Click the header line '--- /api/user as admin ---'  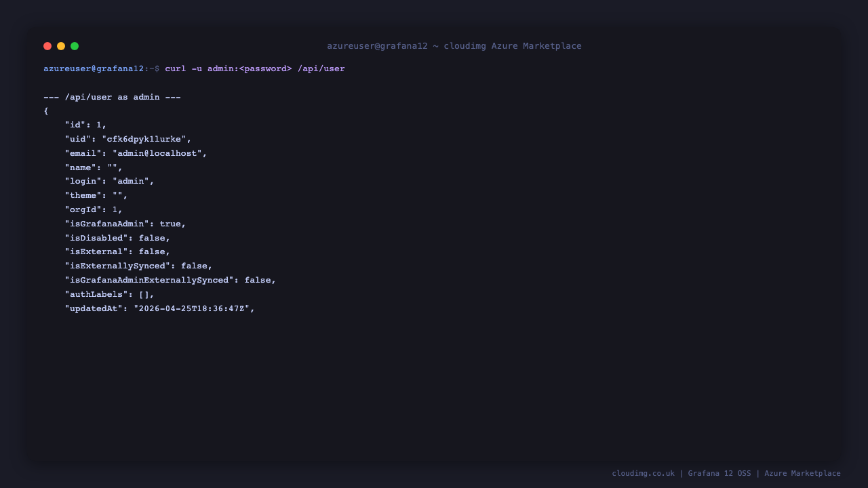(x=112, y=97)
